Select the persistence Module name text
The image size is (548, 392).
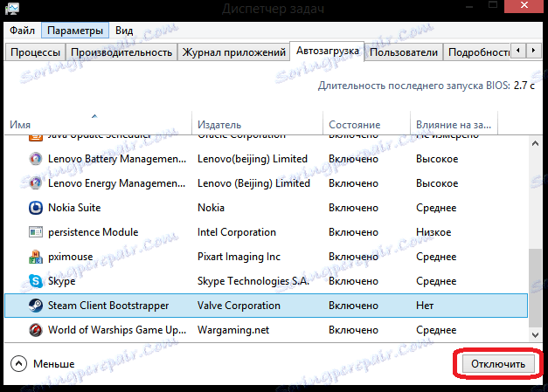(93, 232)
